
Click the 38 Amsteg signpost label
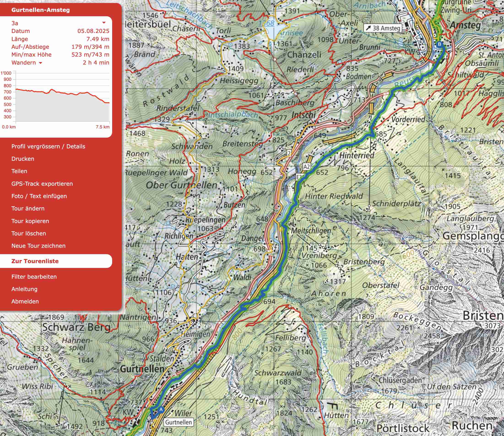tap(383, 28)
